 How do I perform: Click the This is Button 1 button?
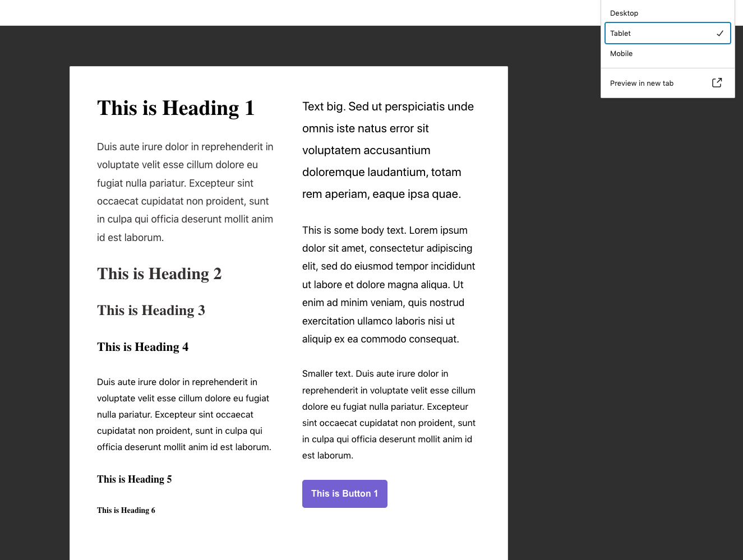344,493
